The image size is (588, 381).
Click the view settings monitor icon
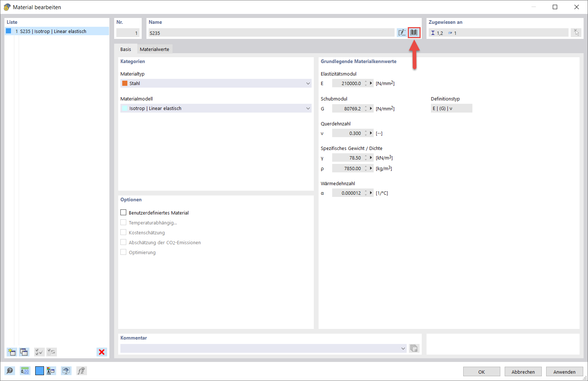pyautogui.click(x=66, y=371)
